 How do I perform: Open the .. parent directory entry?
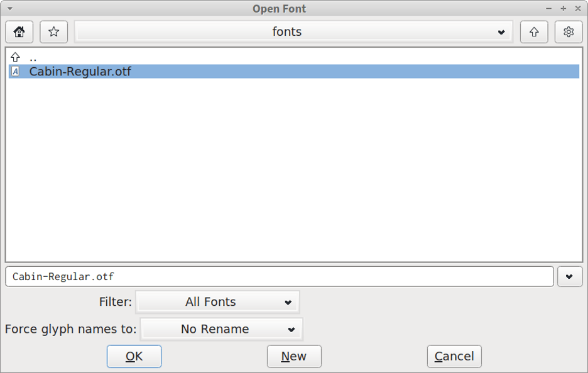click(x=33, y=57)
